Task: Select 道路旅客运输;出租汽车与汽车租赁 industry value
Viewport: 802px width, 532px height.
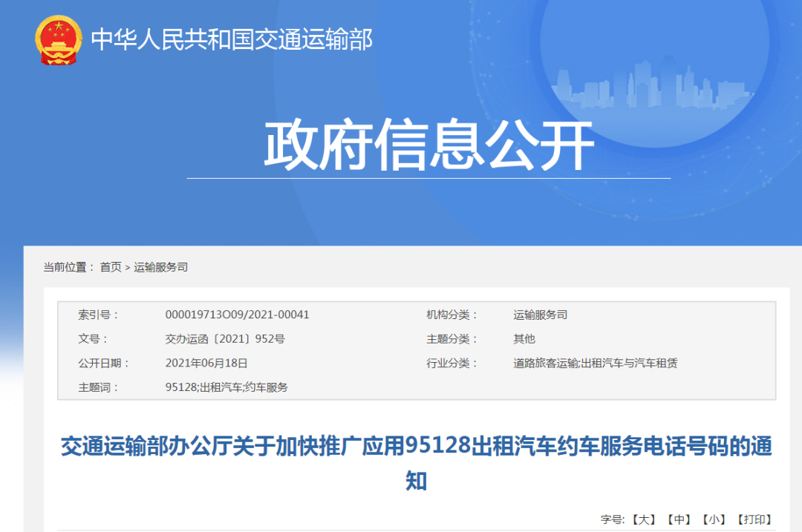Action: [x=596, y=364]
